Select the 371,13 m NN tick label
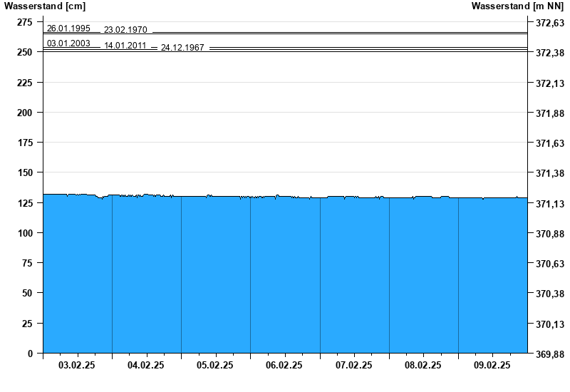 tap(549, 204)
